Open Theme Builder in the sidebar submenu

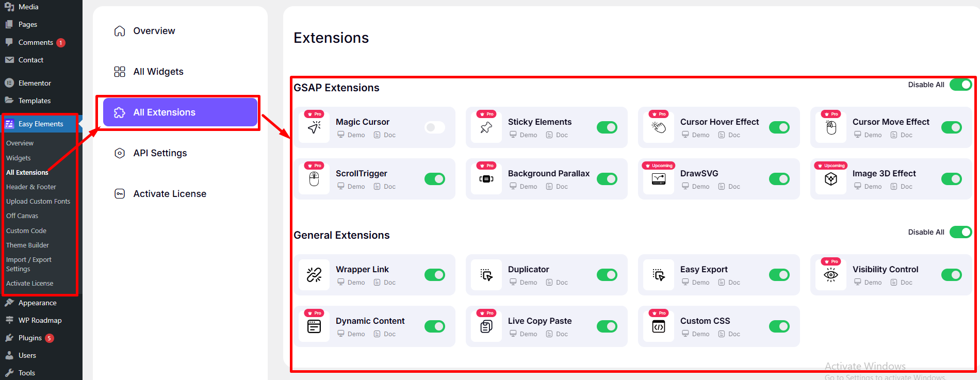pos(27,245)
